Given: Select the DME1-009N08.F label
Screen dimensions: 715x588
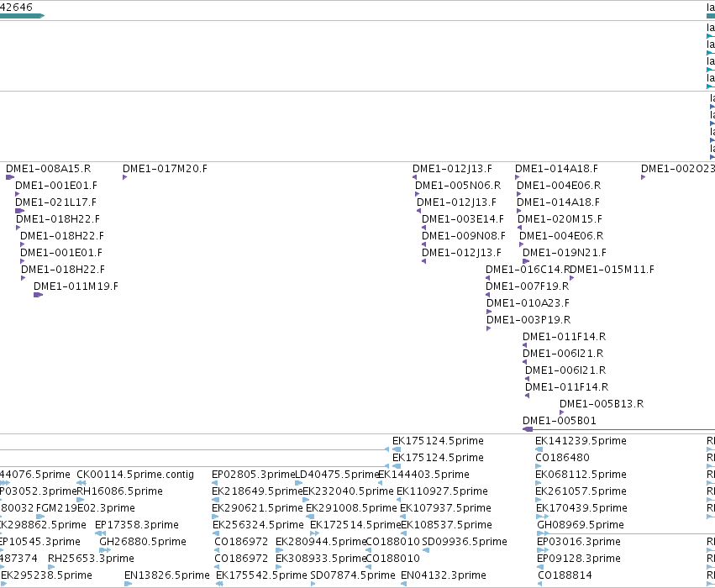Looking at the screenshot, I should coord(464,236).
